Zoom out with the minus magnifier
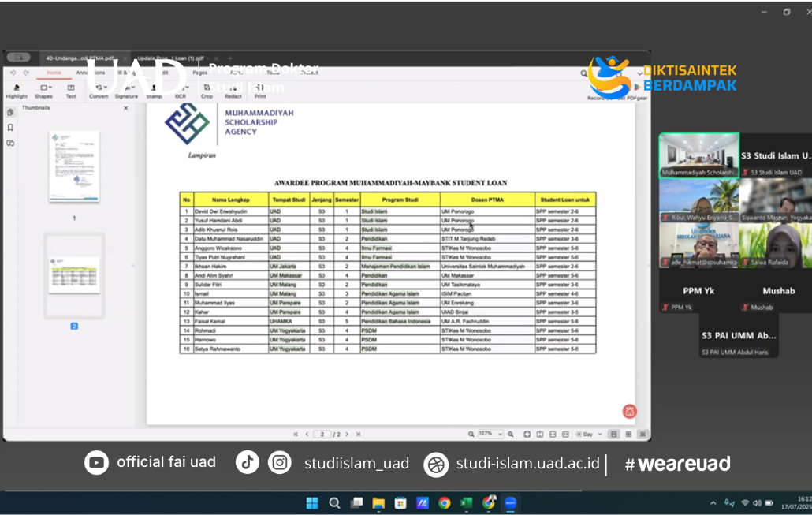812x515 pixels. pyautogui.click(x=471, y=435)
